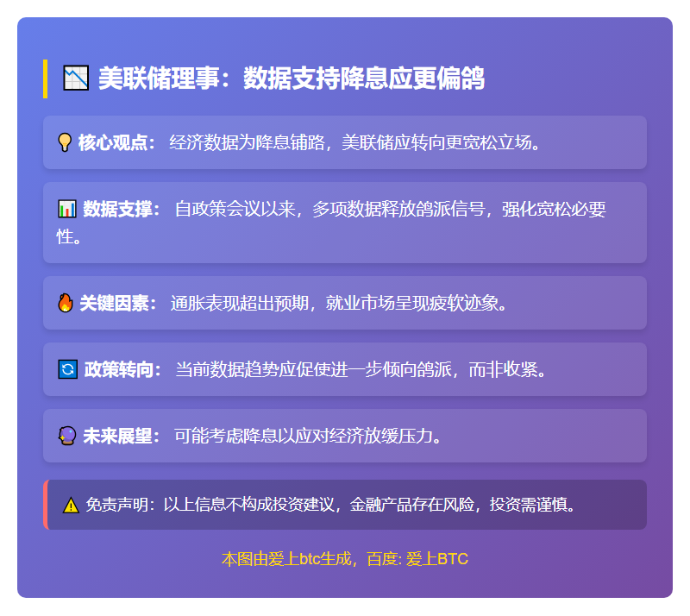Click the yellow accent bar left of the title
Image resolution: width=690 pixels, height=616 pixels.
pyautogui.click(x=48, y=76)
